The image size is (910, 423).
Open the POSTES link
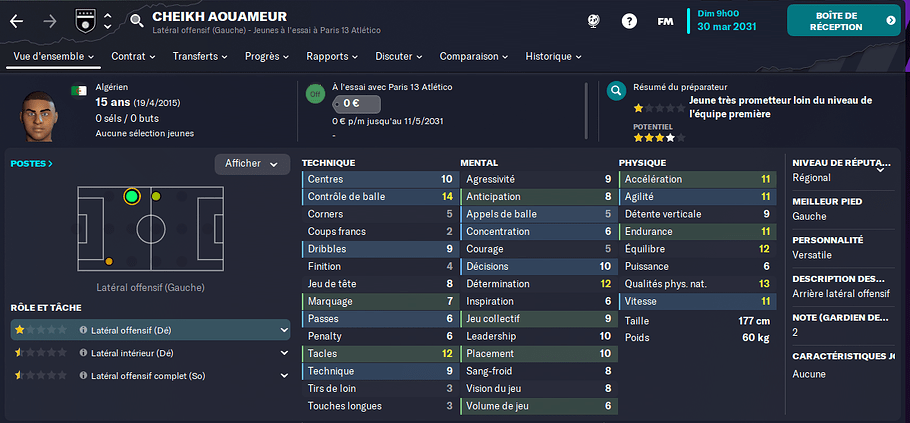(x=31, y=164)
